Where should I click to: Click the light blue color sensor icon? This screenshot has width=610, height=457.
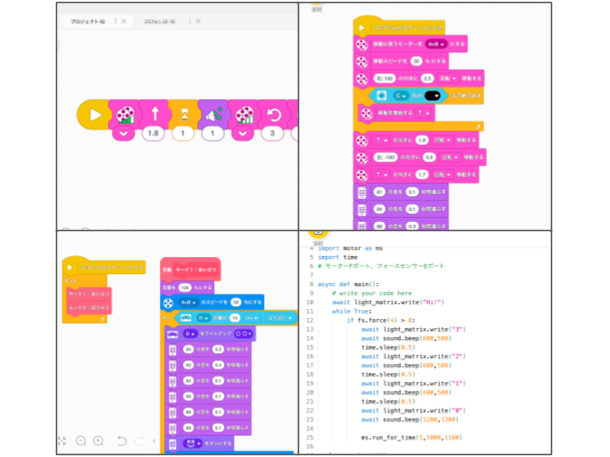click(x=381, y=95)
